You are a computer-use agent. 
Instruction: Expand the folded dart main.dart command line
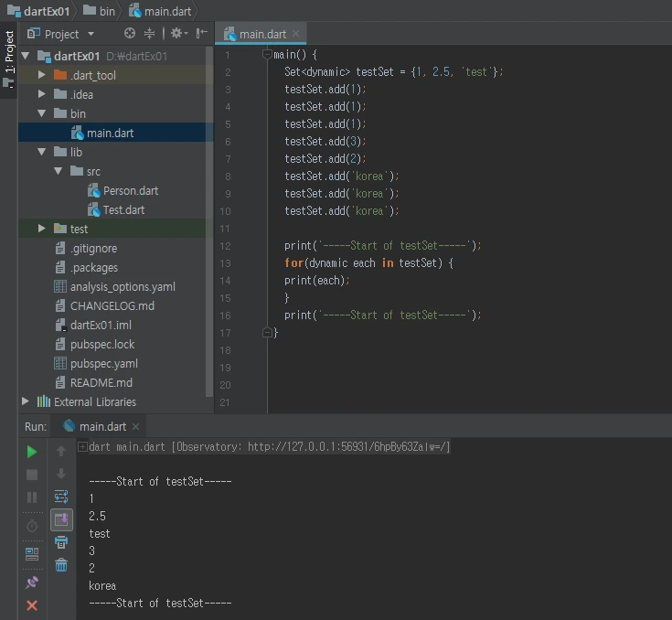point(82,447)
